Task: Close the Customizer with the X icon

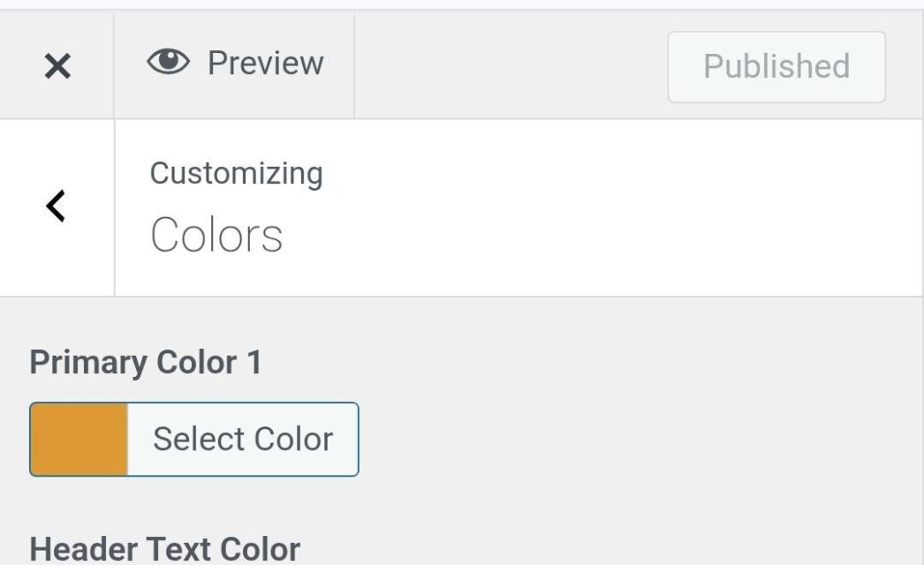Action: (x=57, y=66)
